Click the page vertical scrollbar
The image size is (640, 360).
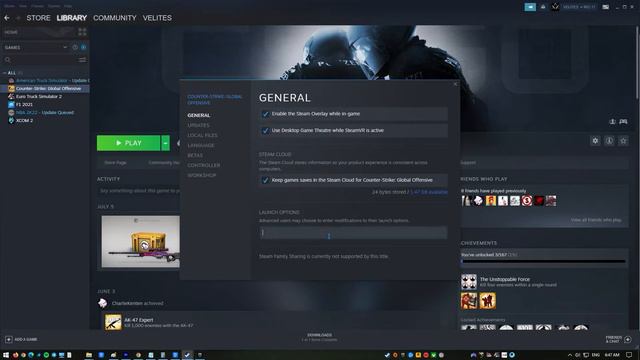point(638,61)
